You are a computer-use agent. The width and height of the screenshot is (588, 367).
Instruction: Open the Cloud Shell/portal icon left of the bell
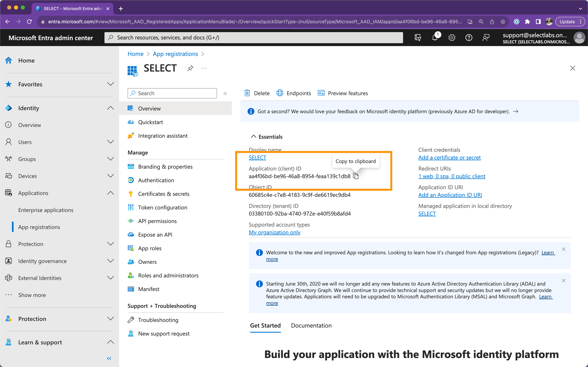pos(418,38)
